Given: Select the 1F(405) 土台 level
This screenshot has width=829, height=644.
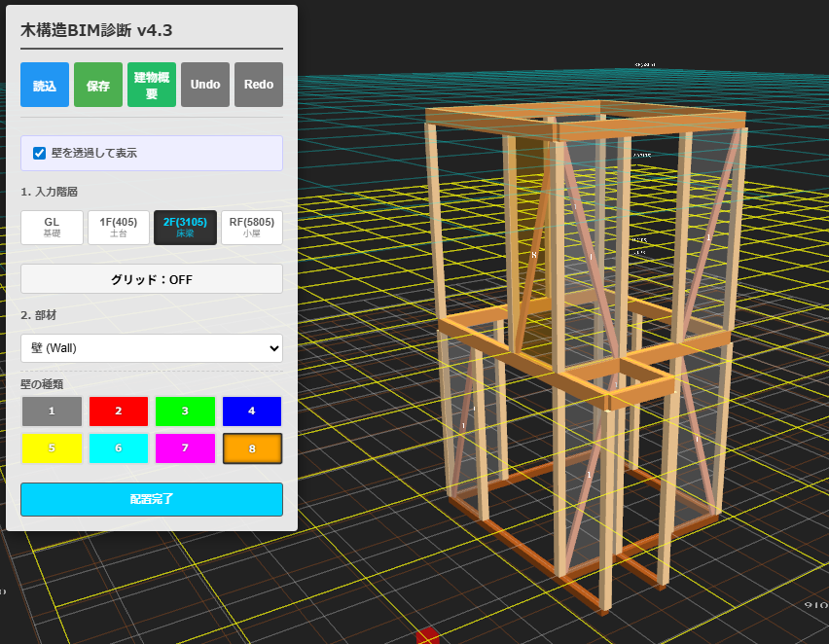Looking at the screenshot, I should (x=119, y=228).
